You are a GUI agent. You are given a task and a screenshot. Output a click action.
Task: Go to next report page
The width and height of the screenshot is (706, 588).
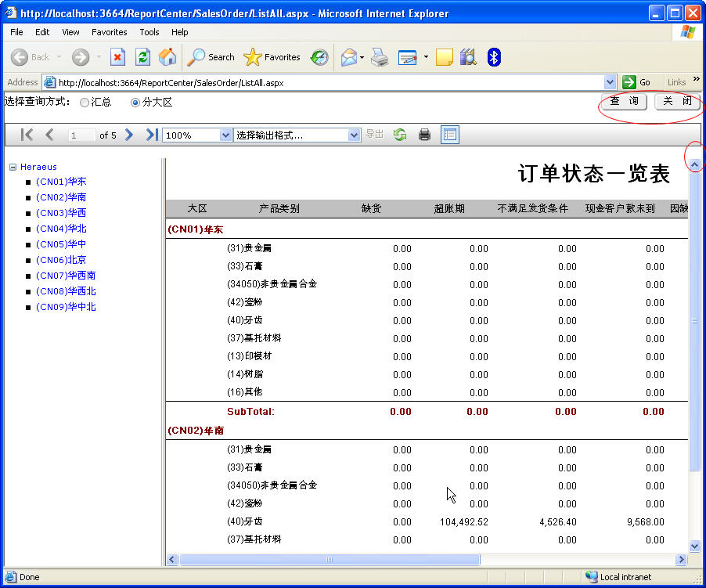pyautogui.click(x=129, y=135)
